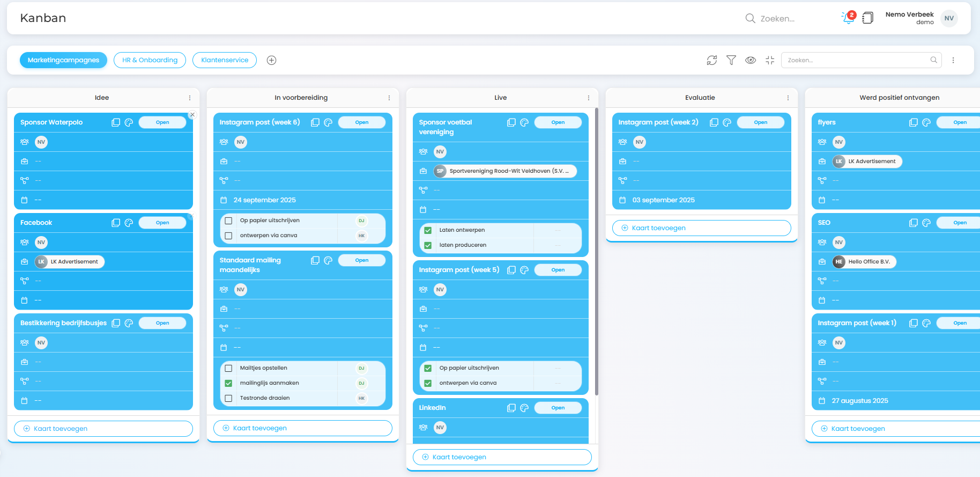The width and height of the screenshot is (980, 477).
Task: Toggle the eye visibility icon
Action: (751, 60)
